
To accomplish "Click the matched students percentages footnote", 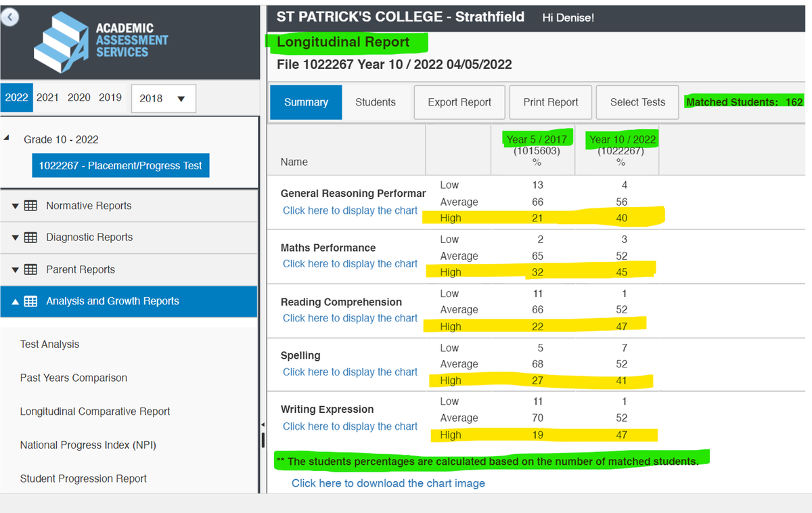I will [488, 462].
